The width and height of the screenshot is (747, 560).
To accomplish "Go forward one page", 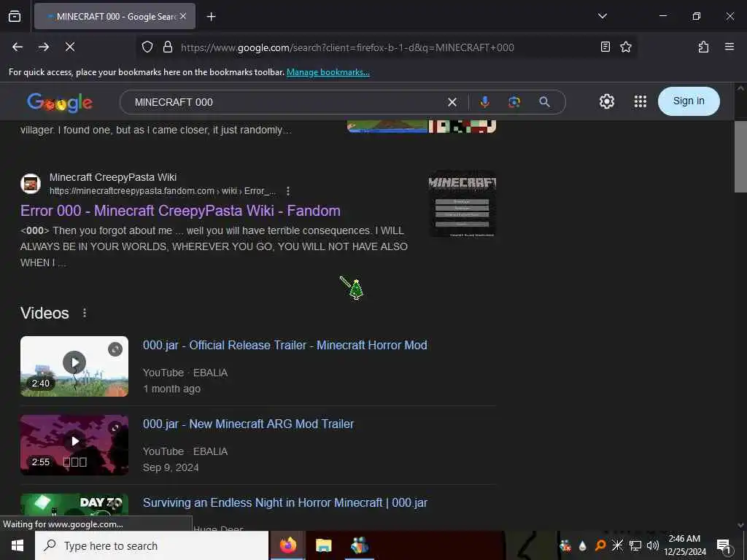I will (x=44, y=47).
